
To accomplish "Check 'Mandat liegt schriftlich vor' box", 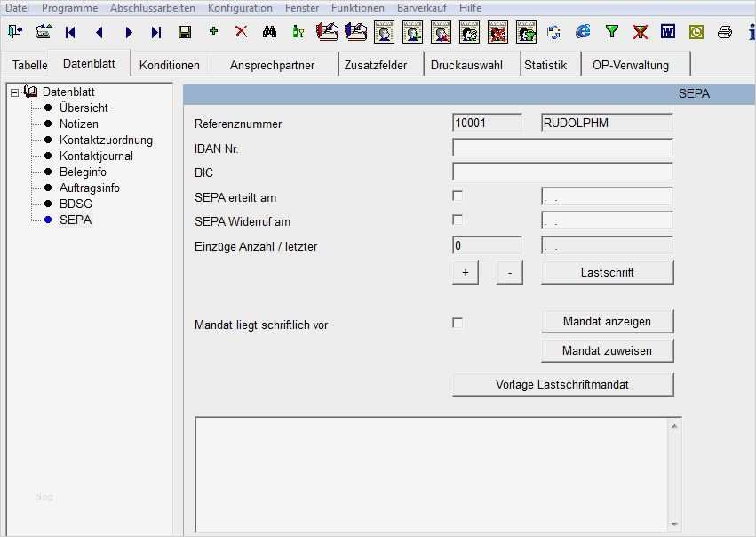I will click(x=458, y=323).
